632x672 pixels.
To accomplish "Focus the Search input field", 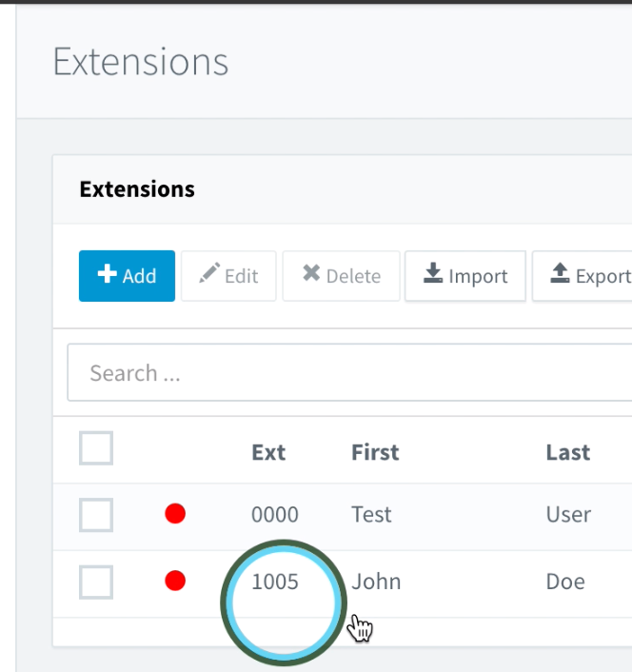I will click(x=352, y=373).
